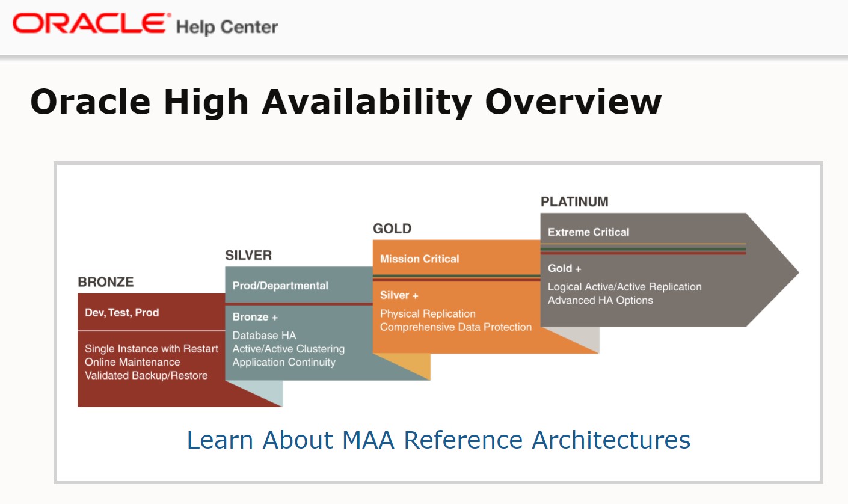Click the GOLD tier label
The image size is (848, 504).
[x=392, y=229]
